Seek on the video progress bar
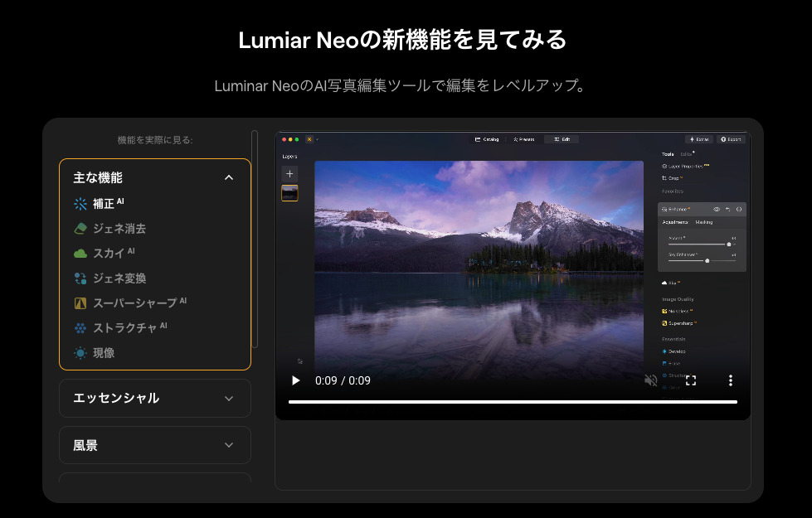This screenshot has height=518, width=812. (x=513, y=402)
